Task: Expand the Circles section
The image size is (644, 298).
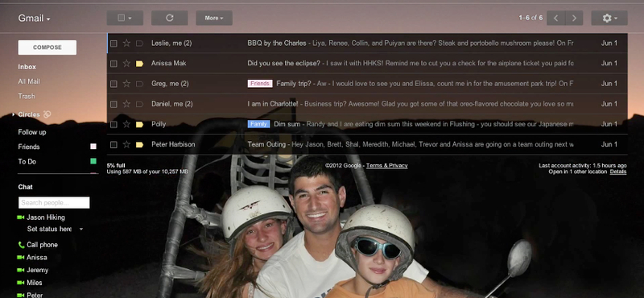Action: coord(14,114)
